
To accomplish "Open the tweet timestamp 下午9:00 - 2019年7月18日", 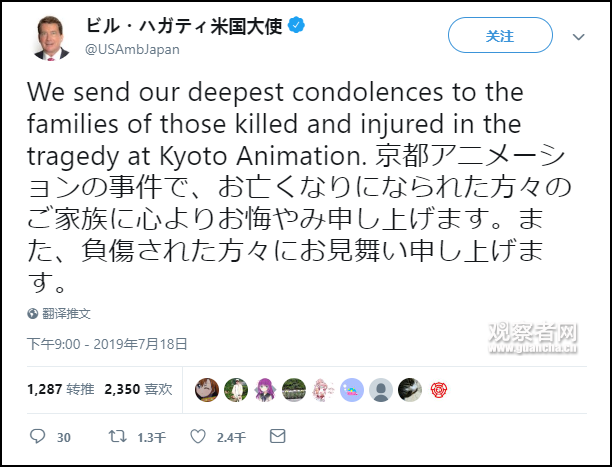I will tap(108, 343).
